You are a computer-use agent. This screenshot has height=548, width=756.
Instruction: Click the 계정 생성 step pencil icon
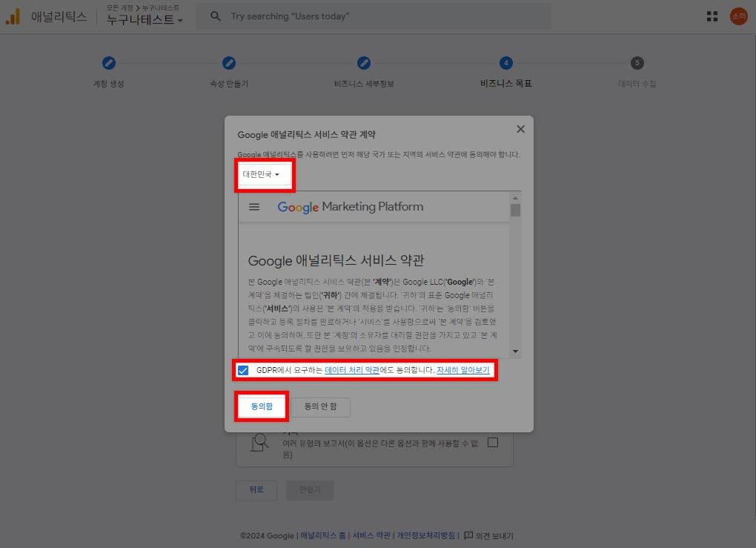pyautogui.click(x=109, y=63)
